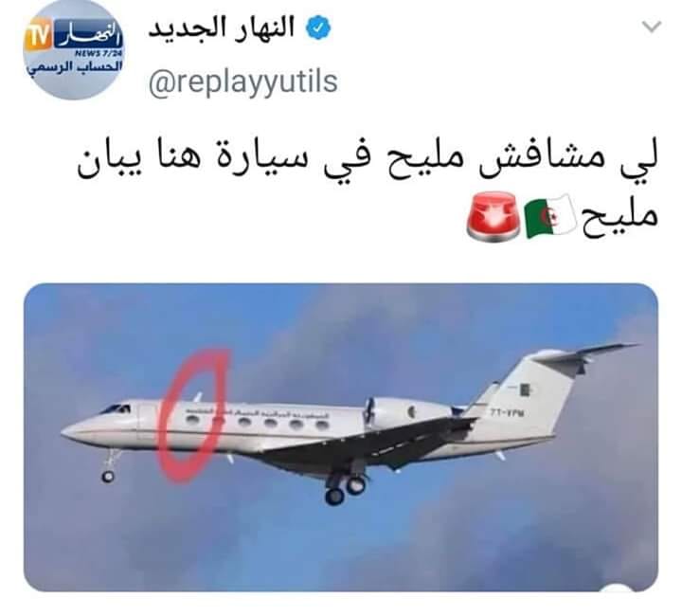Click the display name النهار الجديد
Screen dimensions: 682x616
pos(222,28)
